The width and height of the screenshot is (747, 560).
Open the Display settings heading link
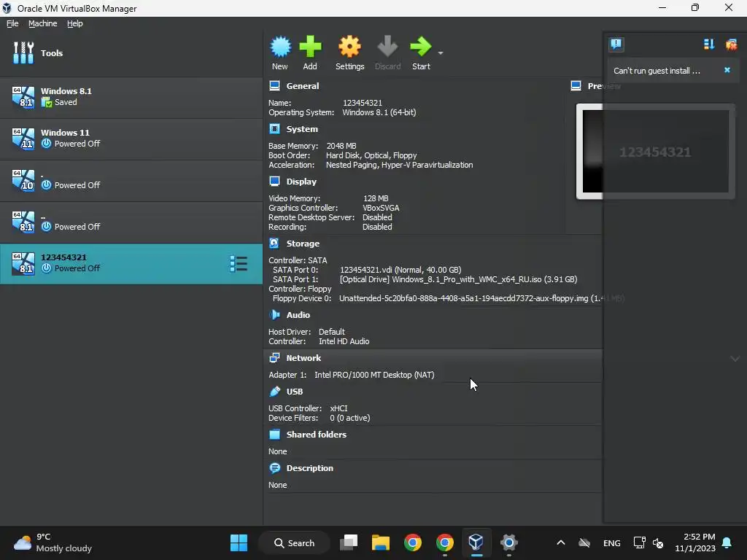(301, 181)
